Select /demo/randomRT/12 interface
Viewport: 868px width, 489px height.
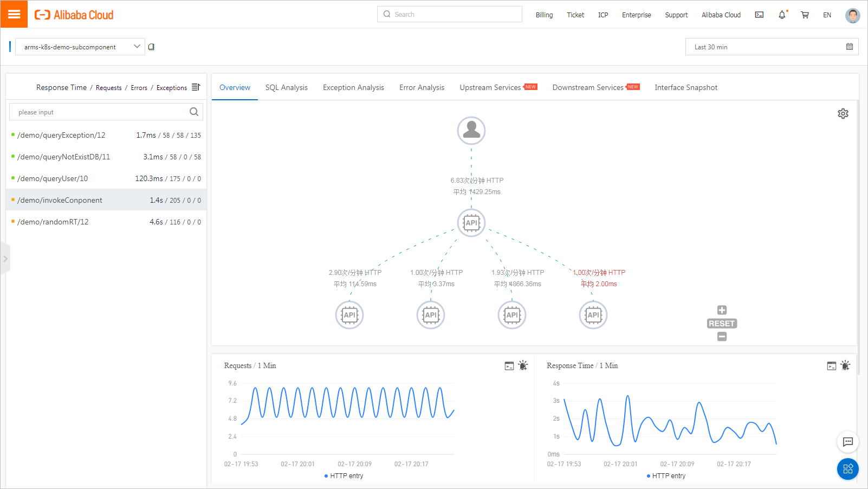106,222
